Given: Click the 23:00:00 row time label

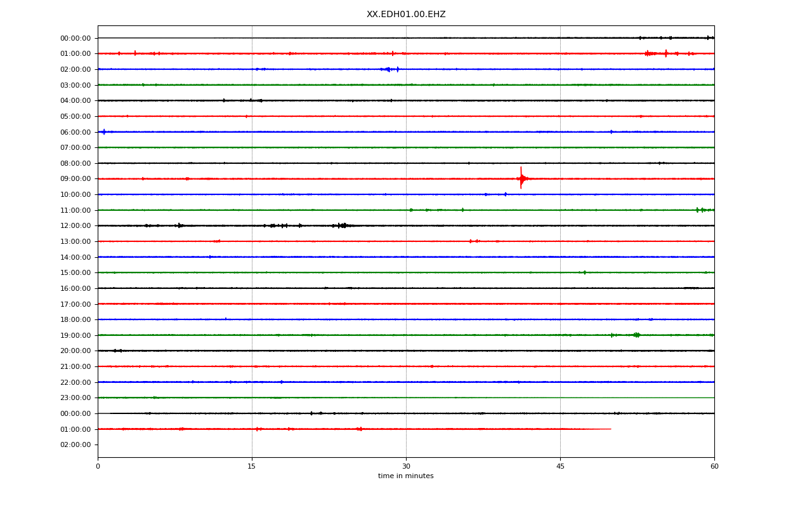Looking at the screenshot, I should [75, 398].
